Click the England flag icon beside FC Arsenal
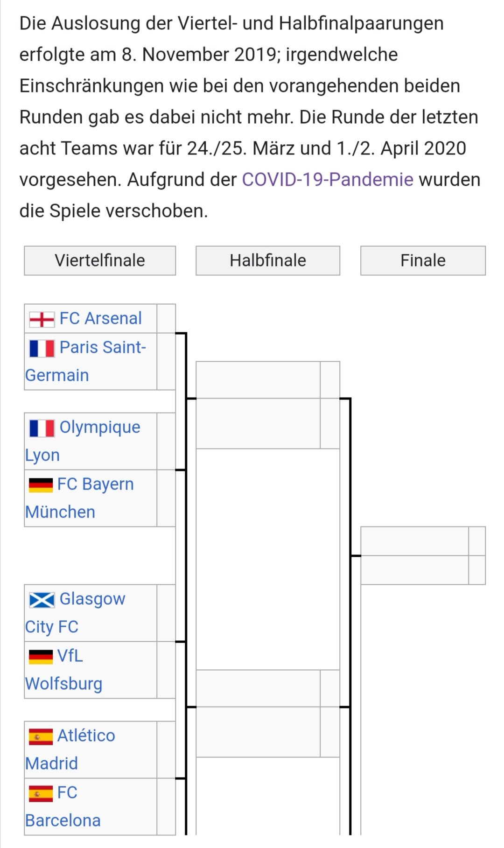Image resolution: width=504 pixels, height=848 pixels. coord(42,319)
